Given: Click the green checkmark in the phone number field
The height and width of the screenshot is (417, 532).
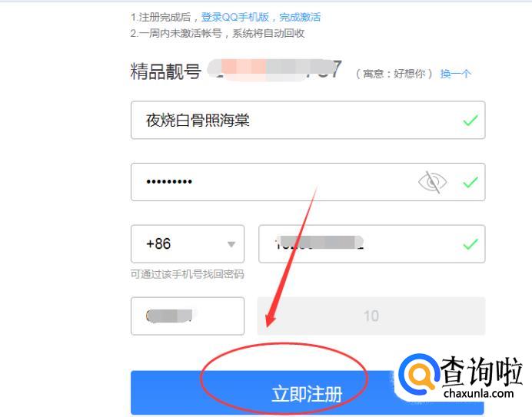Looking at the screenshot, I should (x=470, y=243).
